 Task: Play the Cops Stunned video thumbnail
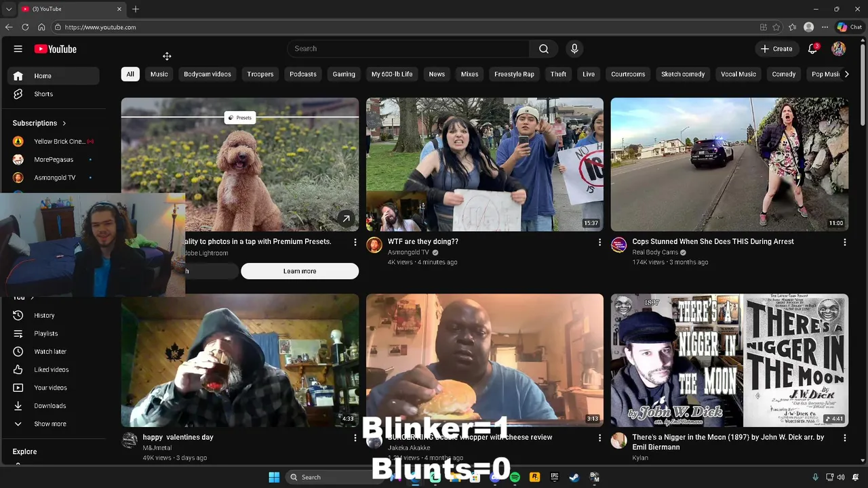(x=729, y=165)
